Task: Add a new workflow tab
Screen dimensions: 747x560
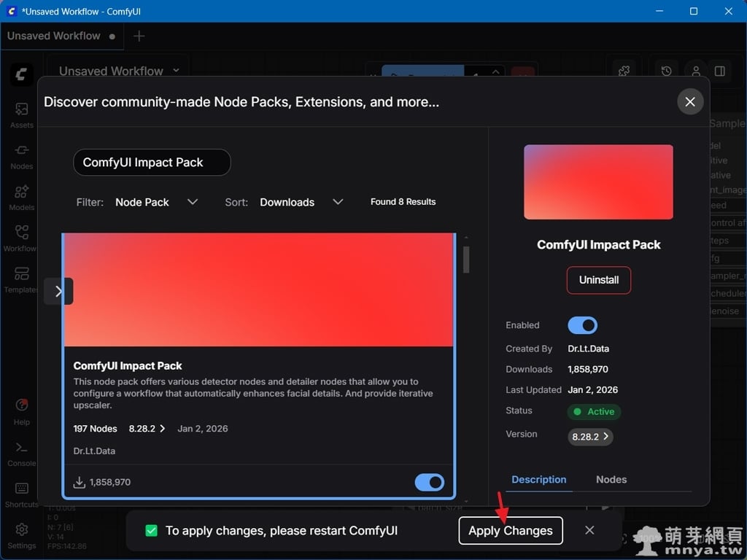Action: coord(139,36)
